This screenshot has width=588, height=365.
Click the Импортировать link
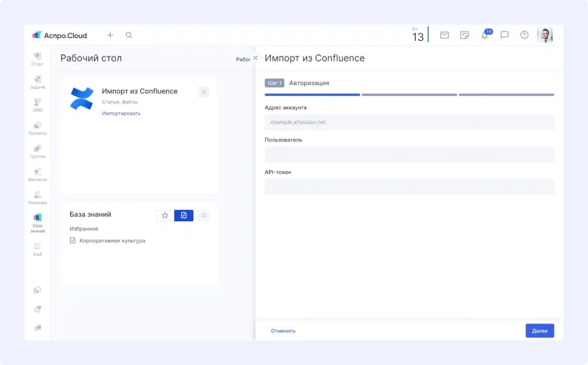pyautogui.click(x=121, y=114)
